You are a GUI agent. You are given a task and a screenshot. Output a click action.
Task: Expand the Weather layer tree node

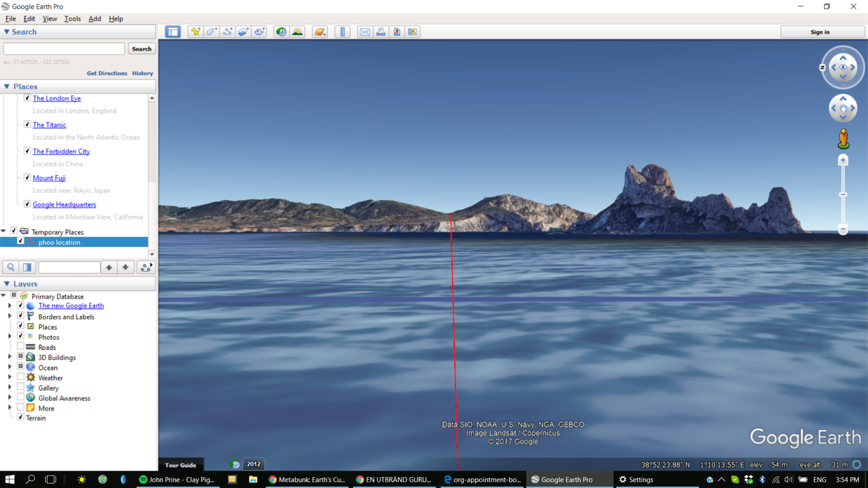9,377
